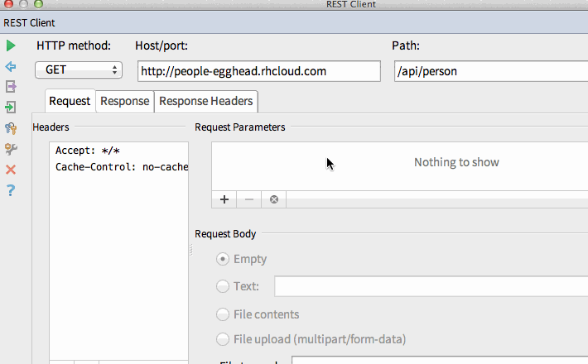Click the Import request icon
Screen dimensions: 588x364
(11, 108)
